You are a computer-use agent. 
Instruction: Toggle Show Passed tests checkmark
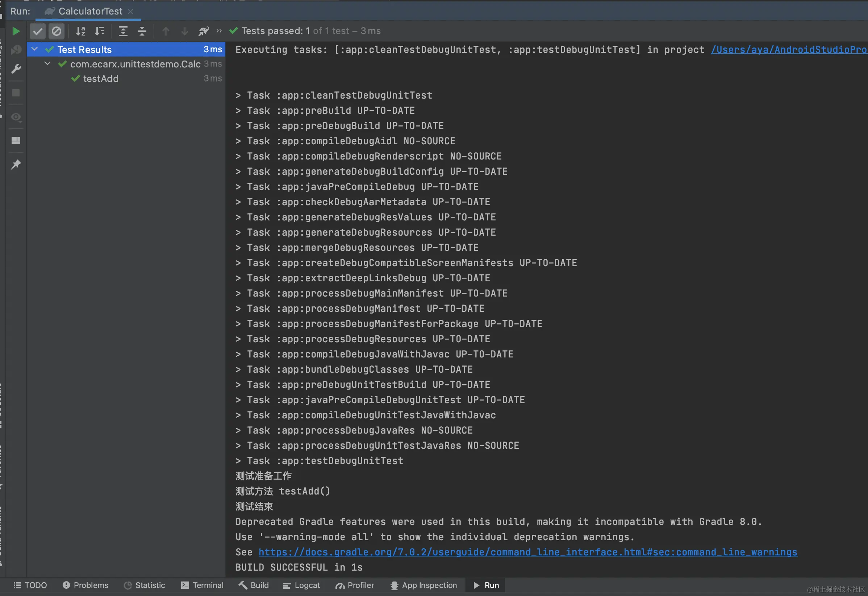(37, 31)
